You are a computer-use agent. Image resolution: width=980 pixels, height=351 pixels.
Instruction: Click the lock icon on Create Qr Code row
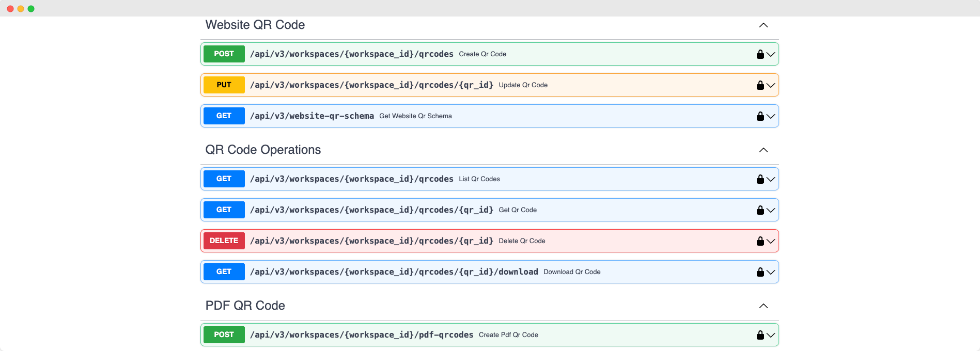click(x=760, y=54)
